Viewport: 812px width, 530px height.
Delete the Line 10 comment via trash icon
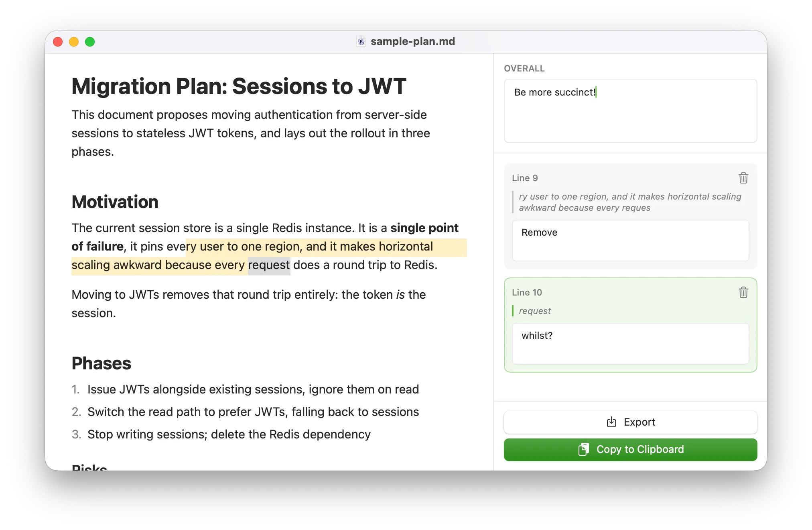(x=743, y=292)
